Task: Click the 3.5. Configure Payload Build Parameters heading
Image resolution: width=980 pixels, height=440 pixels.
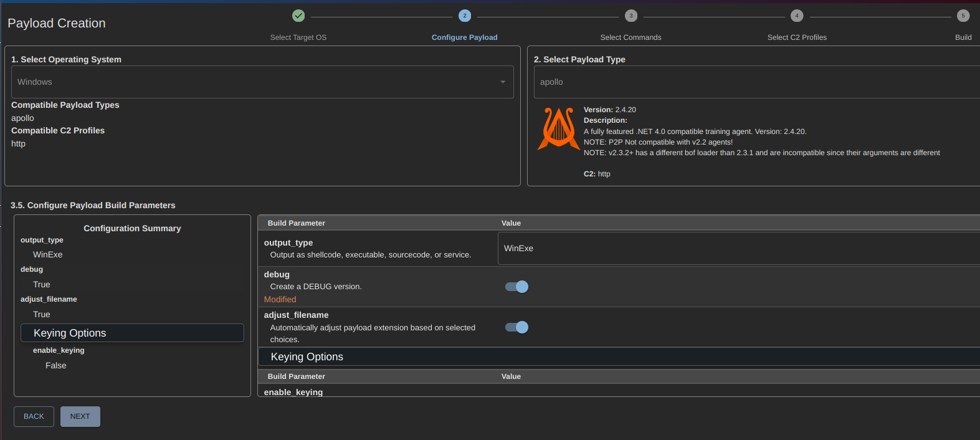Action: click(93, 205)
